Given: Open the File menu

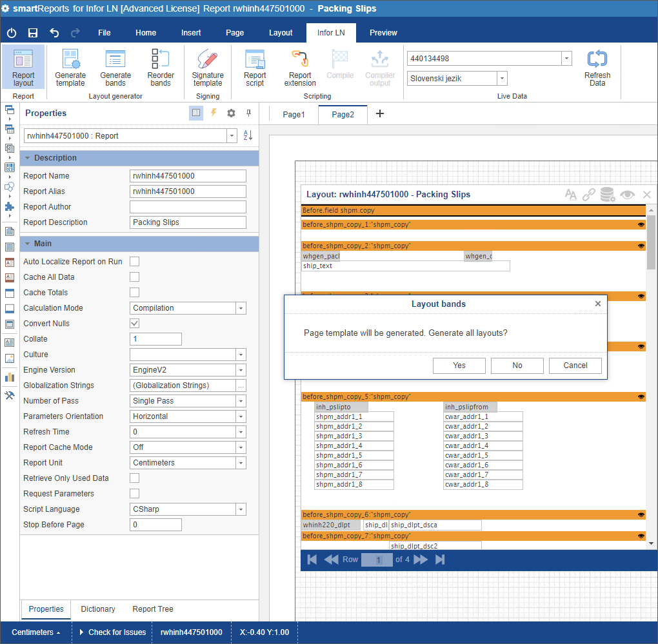Looking at the screenshot, I should click(104, 33).
